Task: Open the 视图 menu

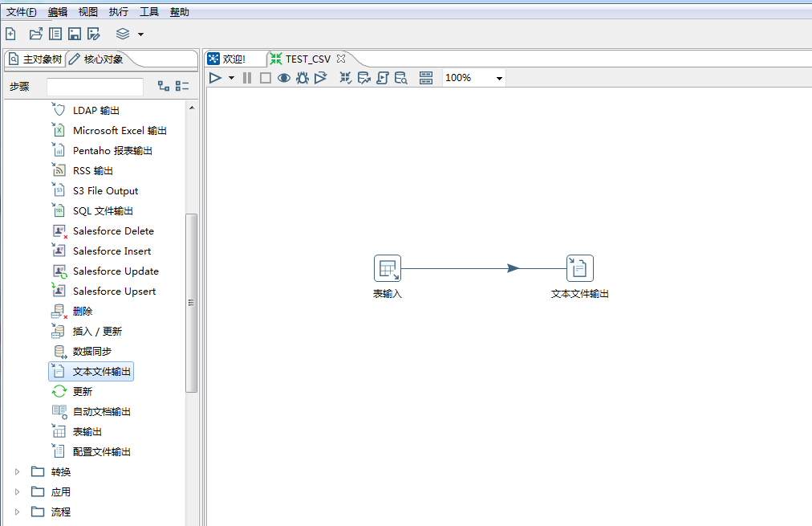Action: tap(88, 12)
